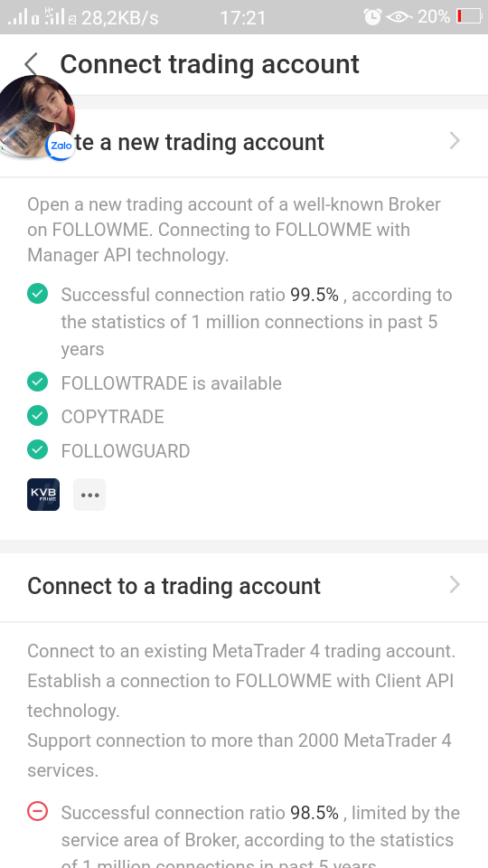Tap the back arrow icon
Image resolution: width=488 pixels, height=868 pixels.
(x=32, y=63)
